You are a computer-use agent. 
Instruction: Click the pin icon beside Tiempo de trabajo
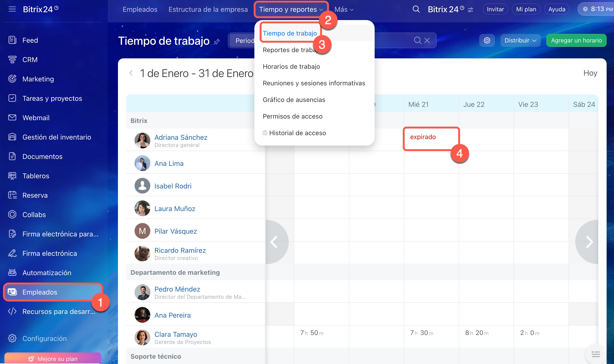pos(217,42)
